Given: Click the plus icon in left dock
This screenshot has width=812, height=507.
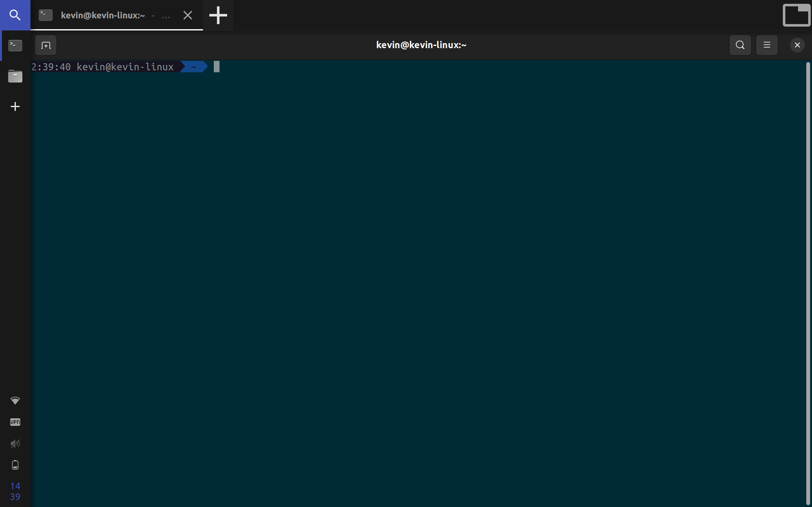Looking at the screenshot, I should (x=15, y=107).
